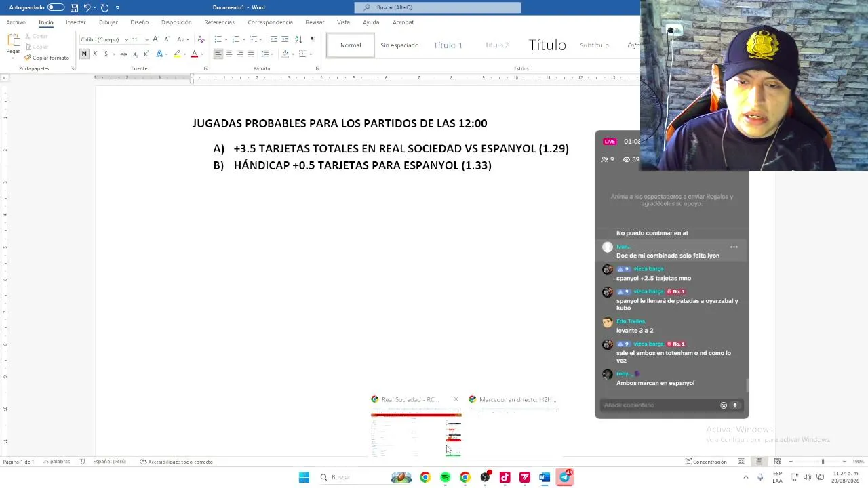Apply the Sin espaciado style

point(399,45)
